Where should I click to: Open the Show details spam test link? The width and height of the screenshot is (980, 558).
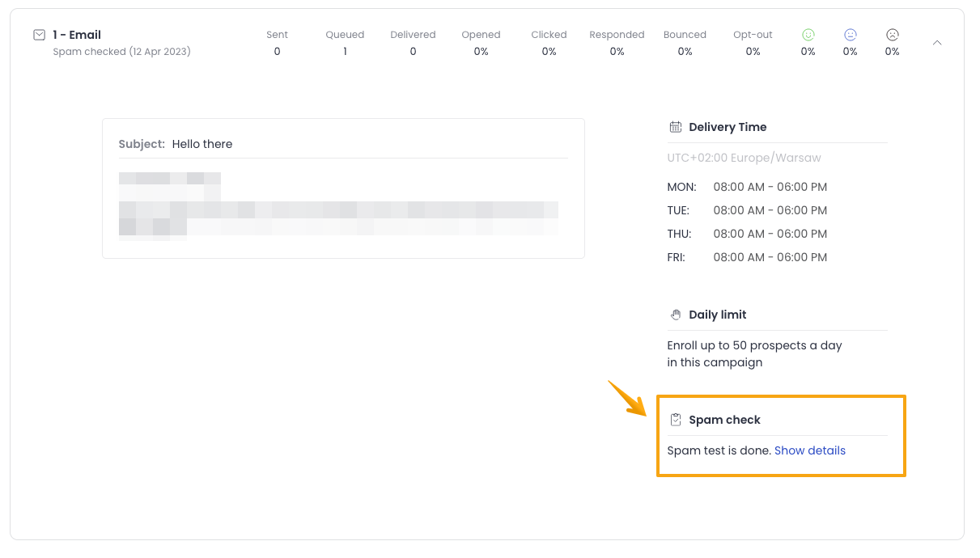pos(809,450)
